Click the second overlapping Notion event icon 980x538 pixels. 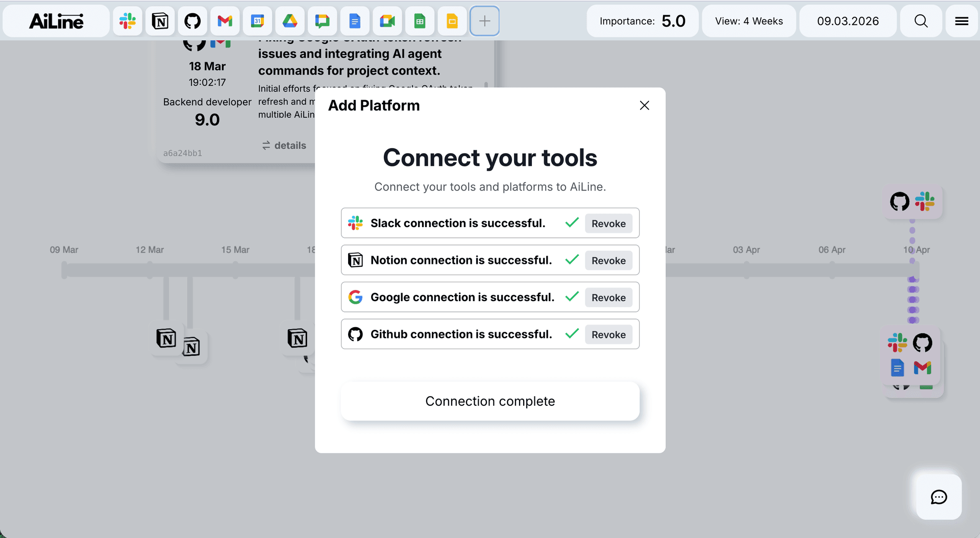point(191,348)
